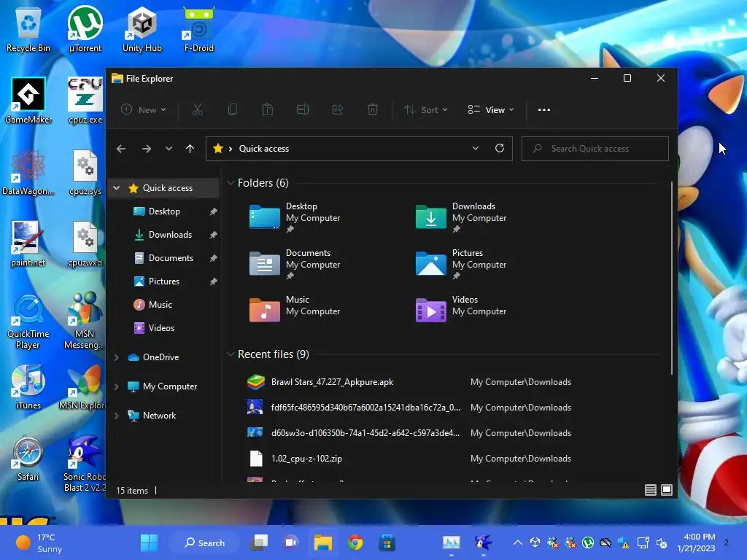This screenshot has width=747, height=560.
Task: Open the Desktop folder tile
Action: (x=295, y=217)
